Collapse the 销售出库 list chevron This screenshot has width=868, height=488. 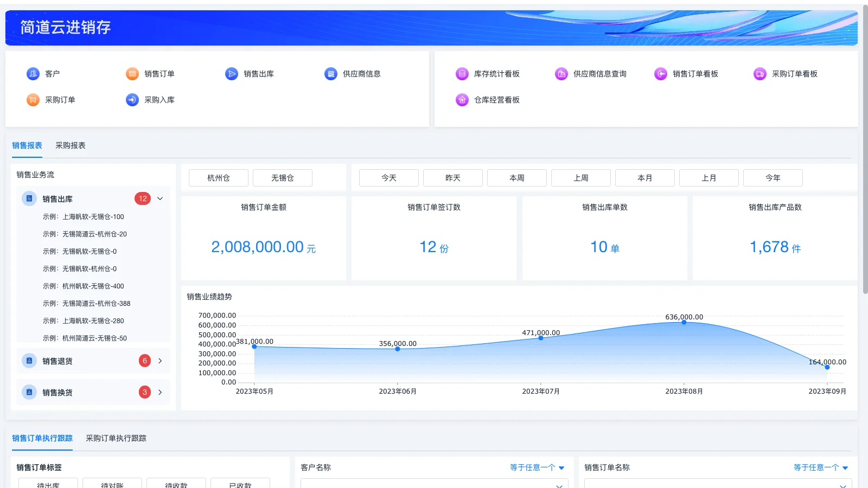click(x=160, y=198)
